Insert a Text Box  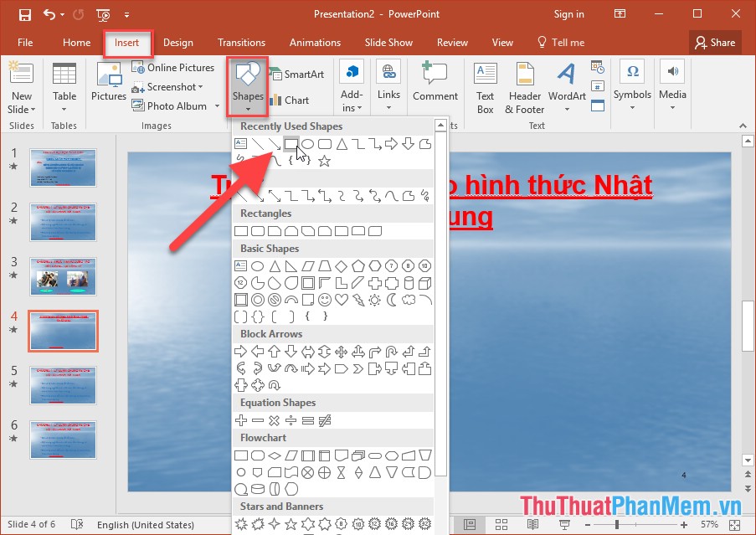click(x=485, y=87)
